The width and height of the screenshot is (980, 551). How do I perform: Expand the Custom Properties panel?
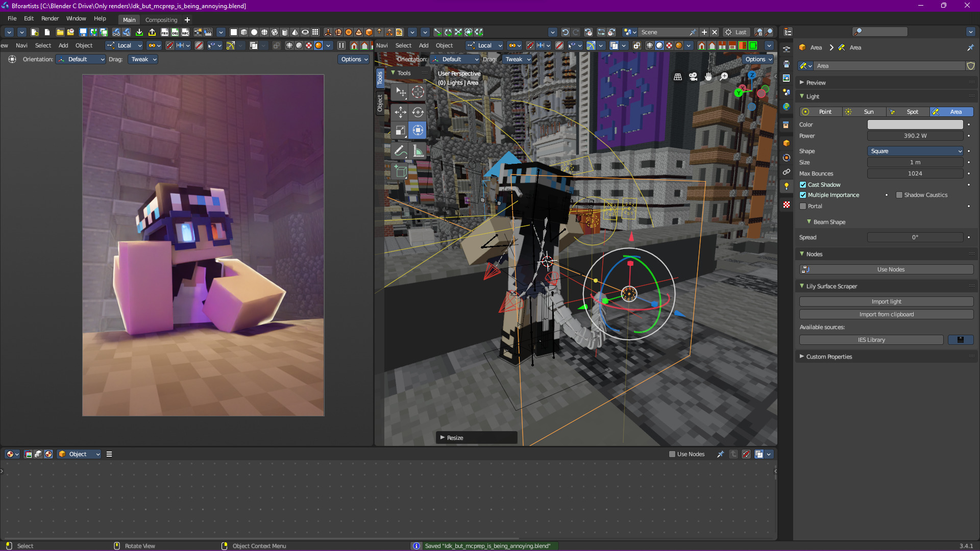tap(829, 357)
